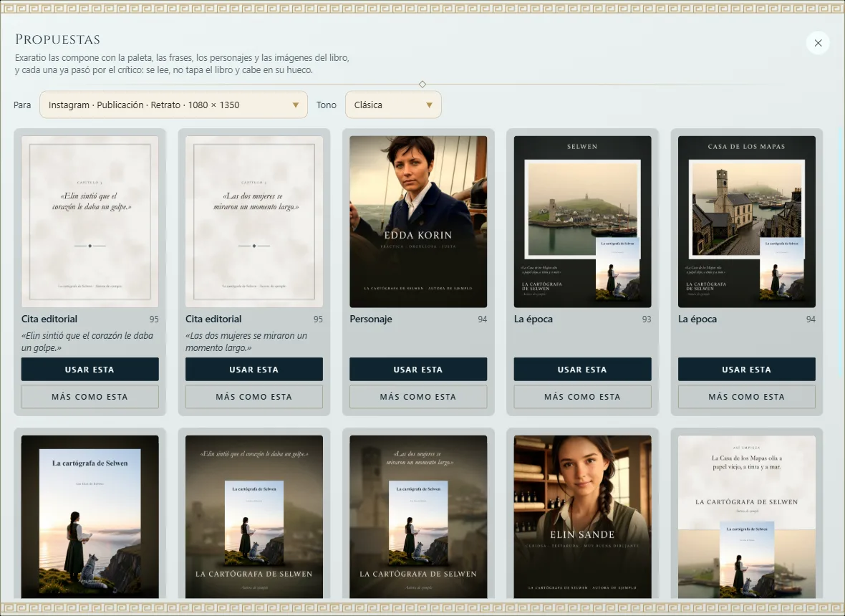Close the Propuestas dialog with the X

[x=818, y=43]
